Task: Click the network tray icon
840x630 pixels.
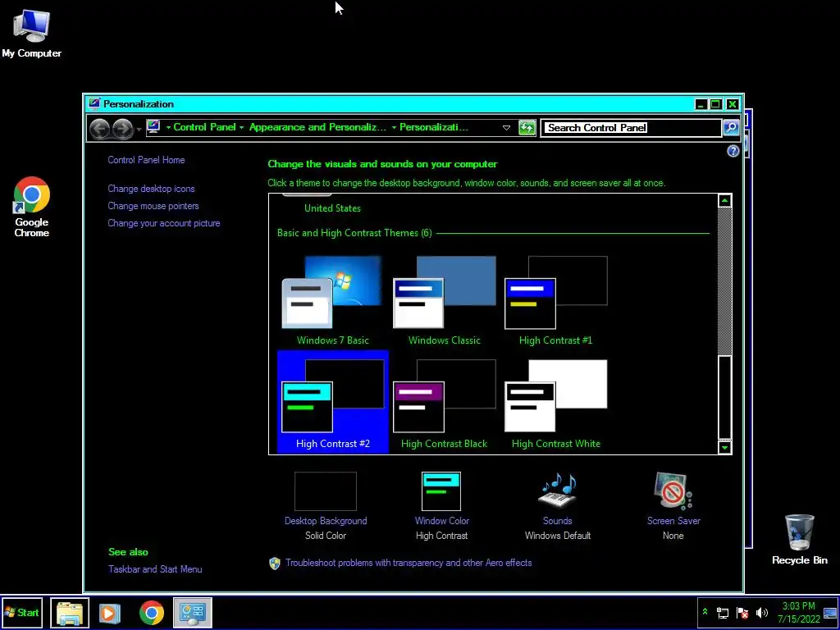Action: coord(723,612)
